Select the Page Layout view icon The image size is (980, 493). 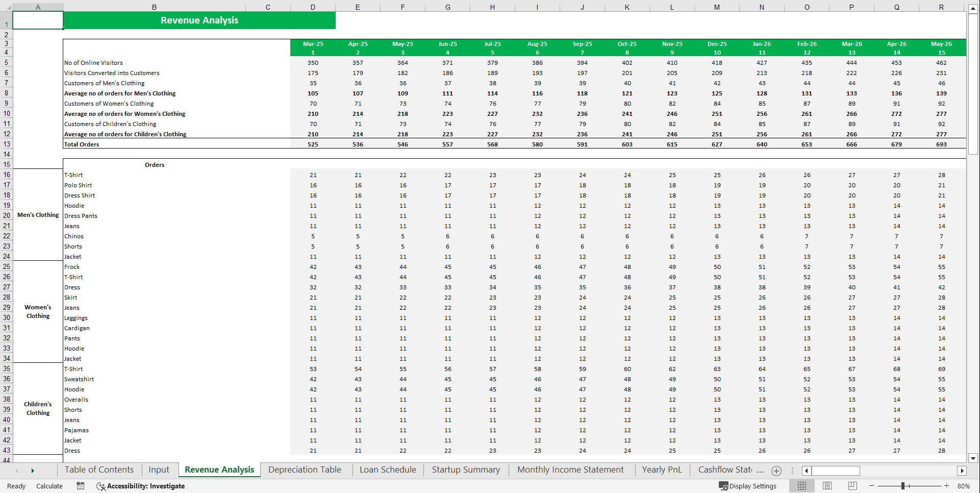click(827, 486)
